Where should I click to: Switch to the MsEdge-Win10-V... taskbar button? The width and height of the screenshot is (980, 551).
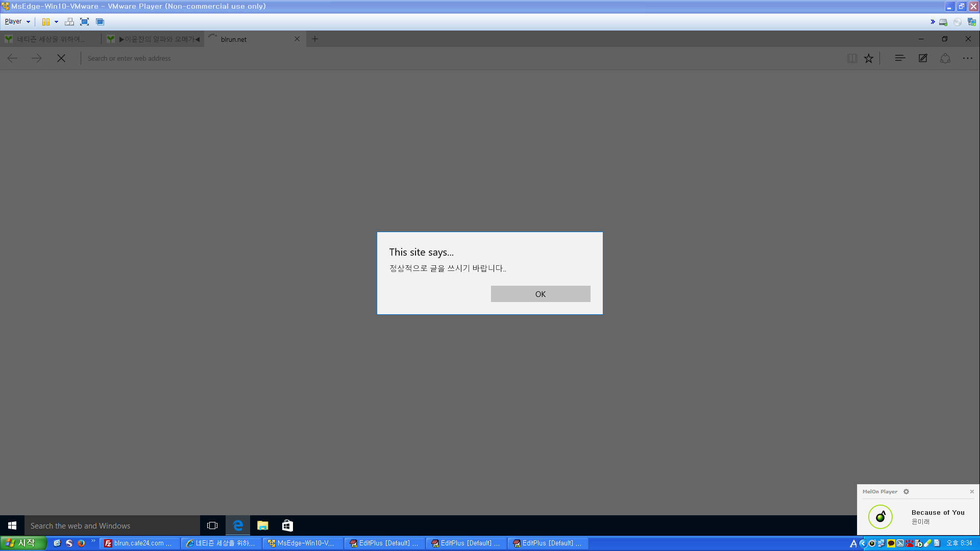[x=303, y=543]
